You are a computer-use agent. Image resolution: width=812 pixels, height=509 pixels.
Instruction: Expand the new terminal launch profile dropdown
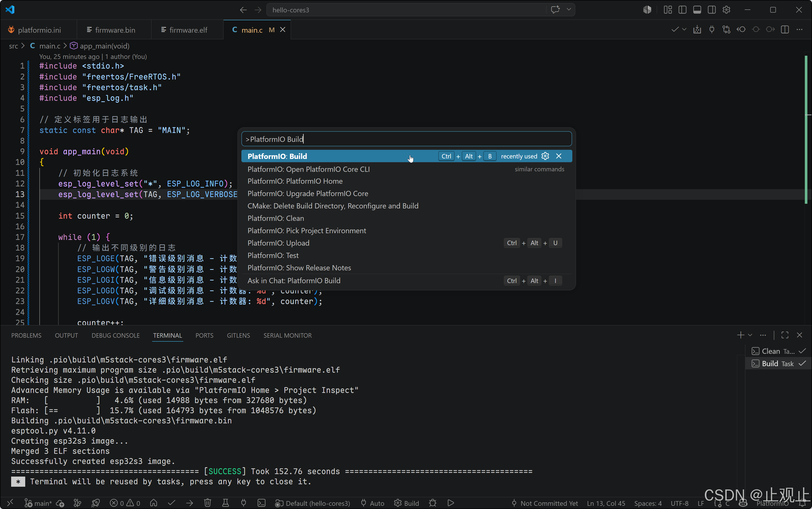tap(750, 335)
